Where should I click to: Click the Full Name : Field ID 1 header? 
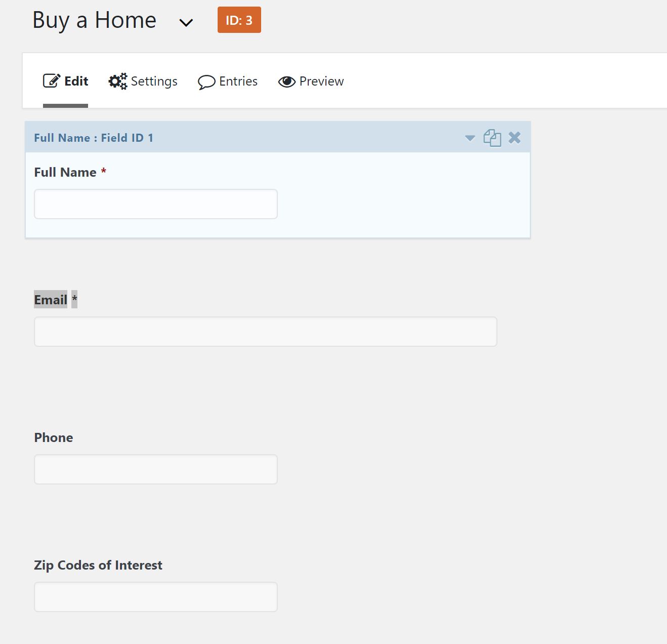tap(94, 138)
